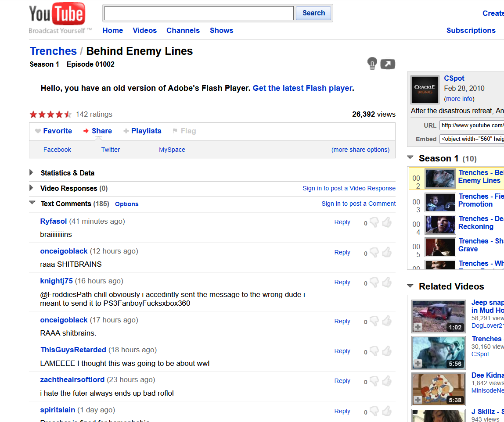504x422 pixels.
Task: Open the pop-out player icon
Action: click(x=388, y=64)
